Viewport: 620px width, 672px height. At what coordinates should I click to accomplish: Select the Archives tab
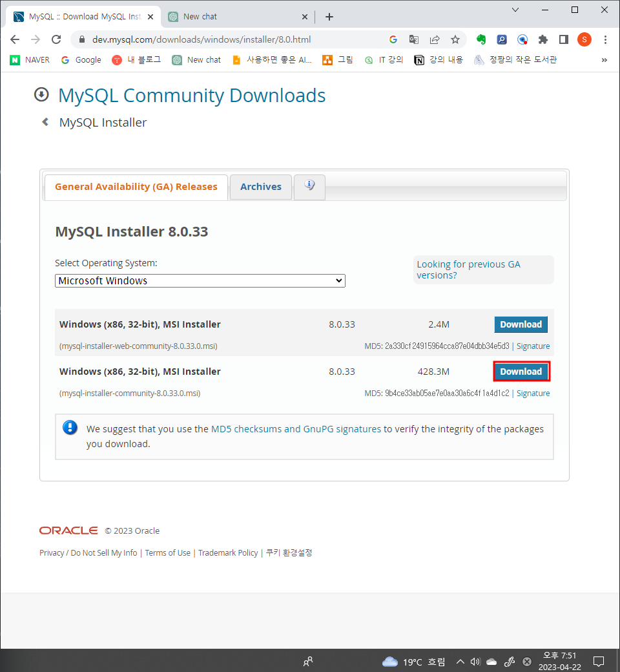pyautogui.click(x=261, y=187)
